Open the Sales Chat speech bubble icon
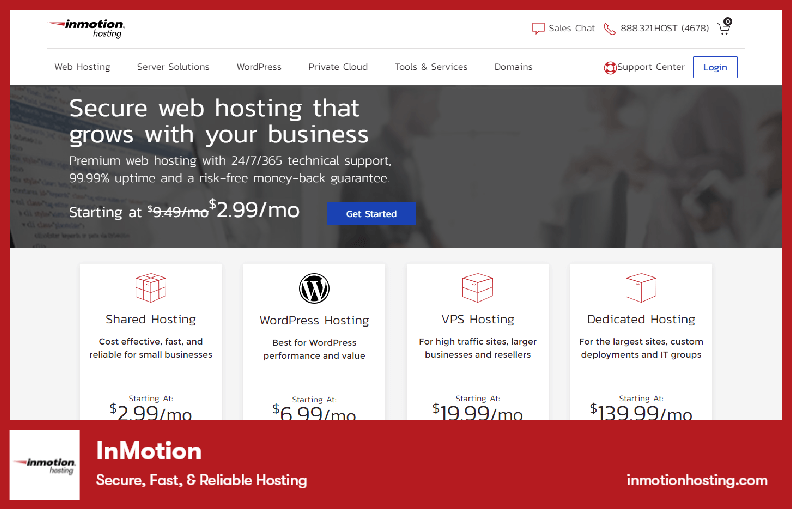This screenshot has width=792, height=509. [x=538, y=28]
